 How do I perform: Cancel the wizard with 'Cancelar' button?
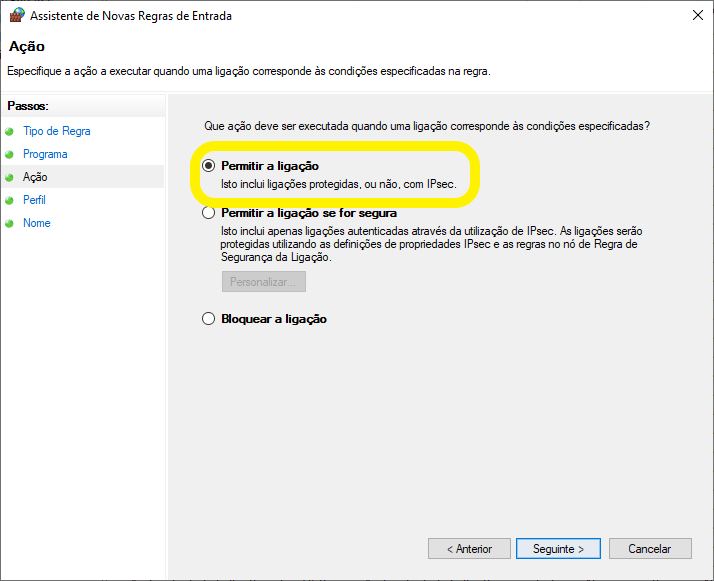pos(649,549)
